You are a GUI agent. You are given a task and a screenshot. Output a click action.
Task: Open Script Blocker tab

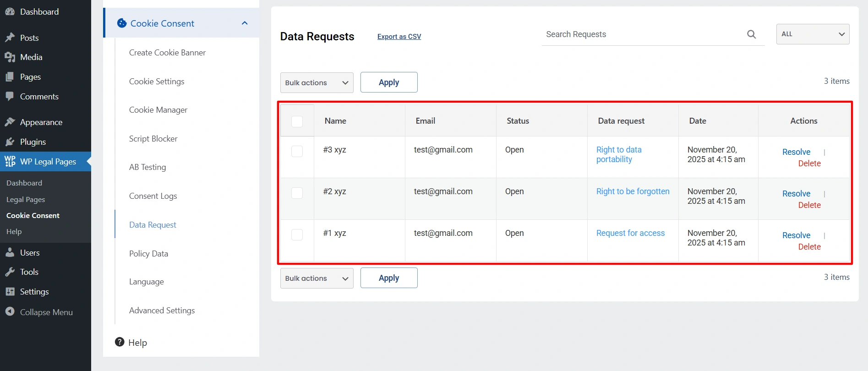coord(153,139)
